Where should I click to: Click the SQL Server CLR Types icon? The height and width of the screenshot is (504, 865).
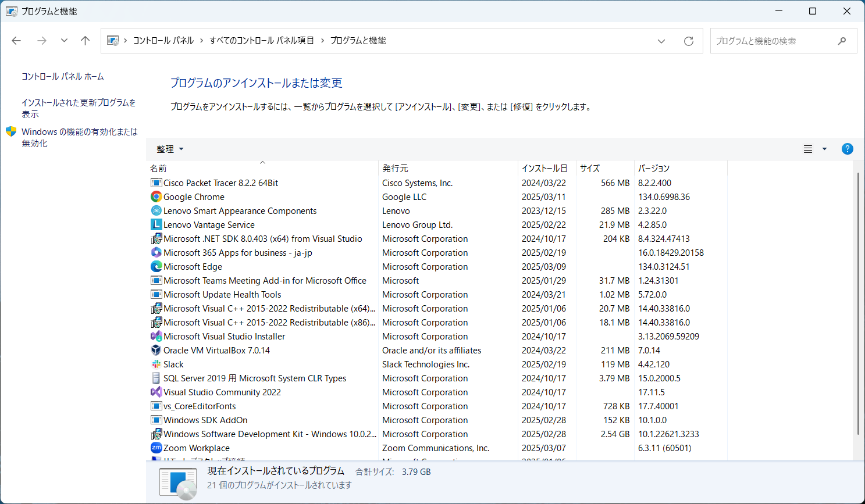pos(156,378)
